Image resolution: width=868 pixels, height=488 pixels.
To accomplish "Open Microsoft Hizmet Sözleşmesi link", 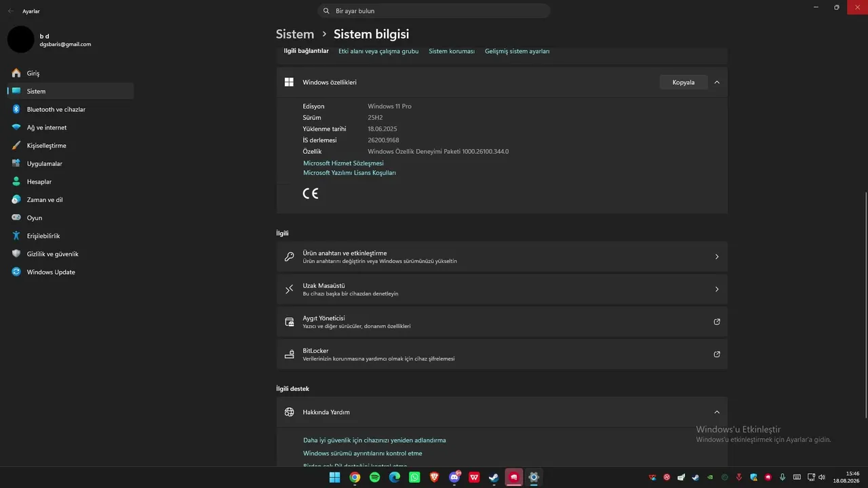I will pos(343,163).
